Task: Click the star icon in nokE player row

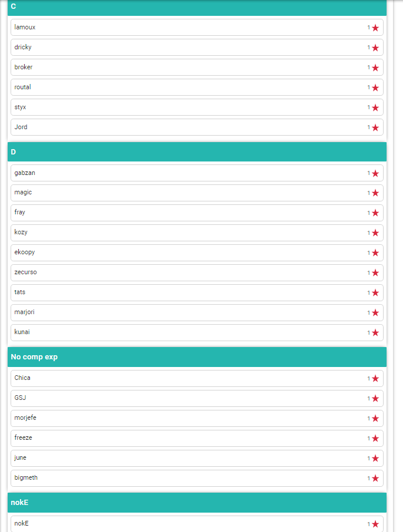Action: (375, 524)
